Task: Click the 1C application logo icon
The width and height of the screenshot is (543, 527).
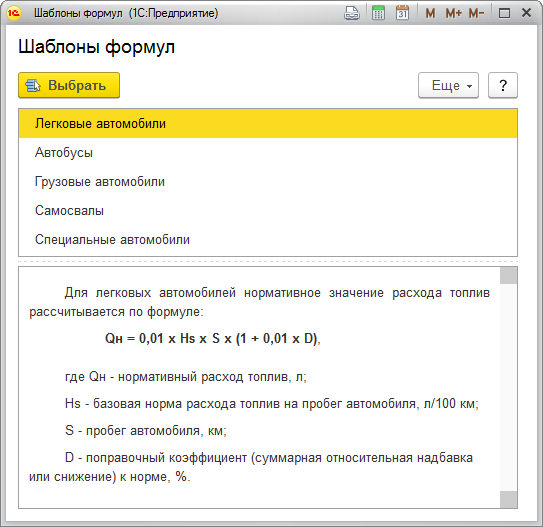Action: pos(14,13)
